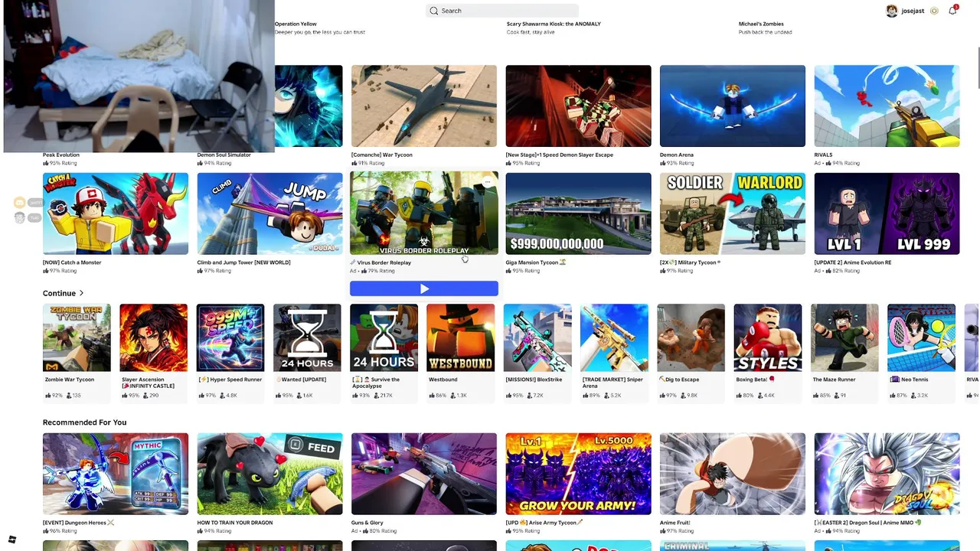
Task: Click the Operation Yellow title text
Action: [296, 24]
